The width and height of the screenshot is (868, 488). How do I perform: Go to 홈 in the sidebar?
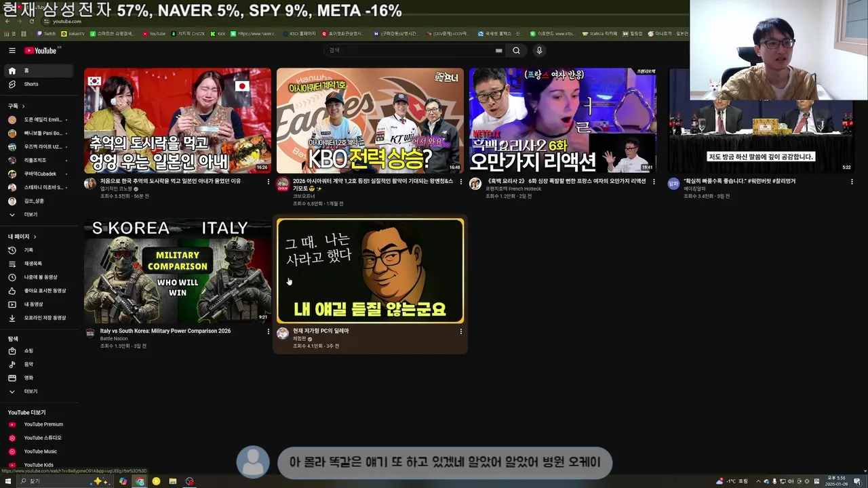click(x=39, y=70)
